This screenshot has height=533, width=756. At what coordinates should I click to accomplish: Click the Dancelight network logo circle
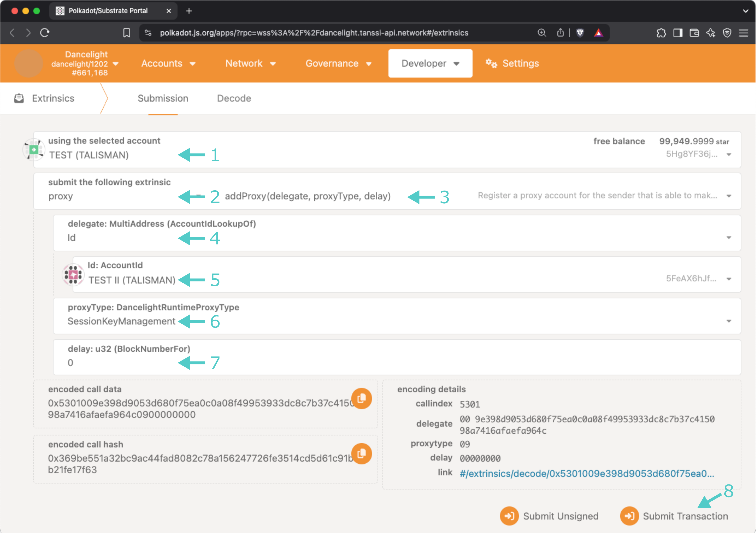click(x=29, y=63)
